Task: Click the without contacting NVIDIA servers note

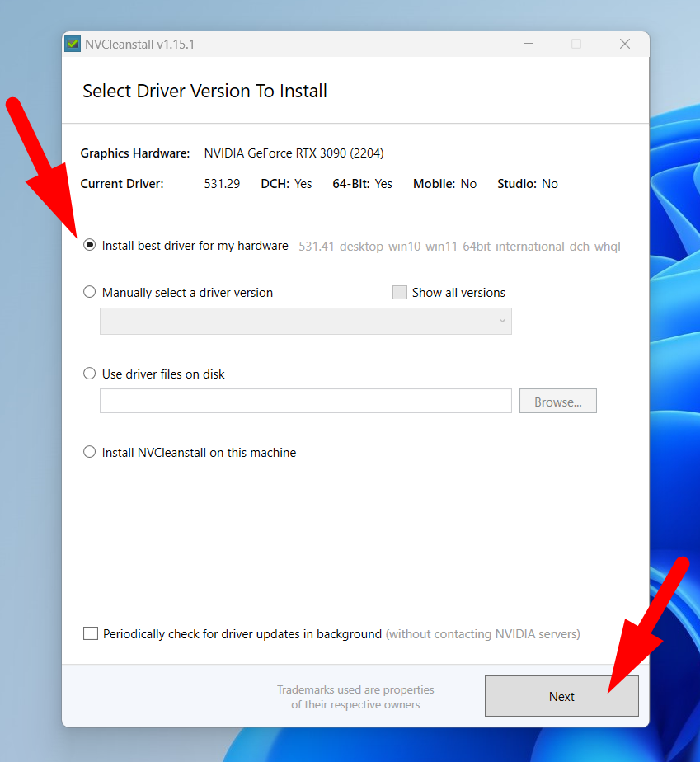Action: [x=483, y=634]
